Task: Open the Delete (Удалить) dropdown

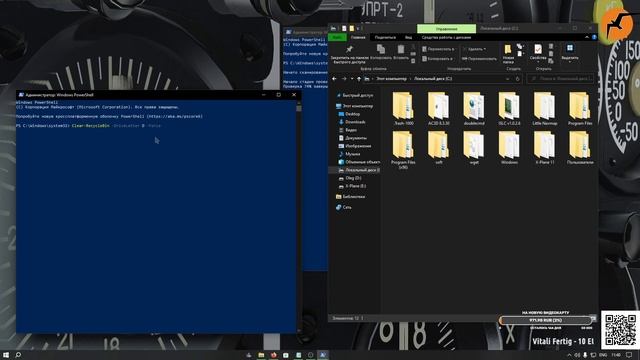Action: coord(476,49)
